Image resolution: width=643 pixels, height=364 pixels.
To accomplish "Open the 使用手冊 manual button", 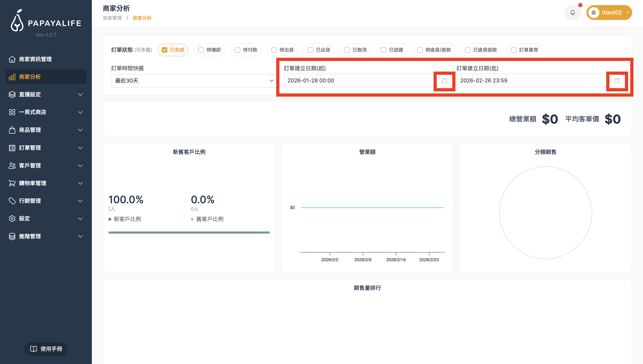I will pos(46,349).
